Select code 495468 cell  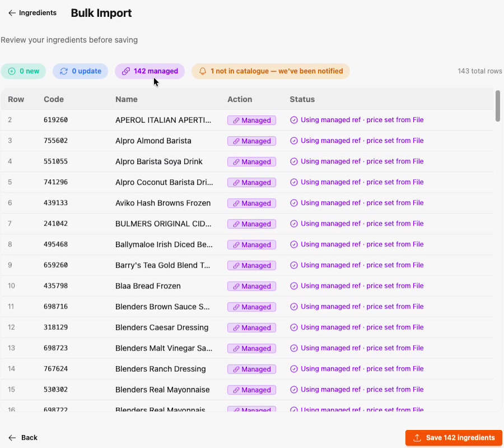(x=55, y=244)
